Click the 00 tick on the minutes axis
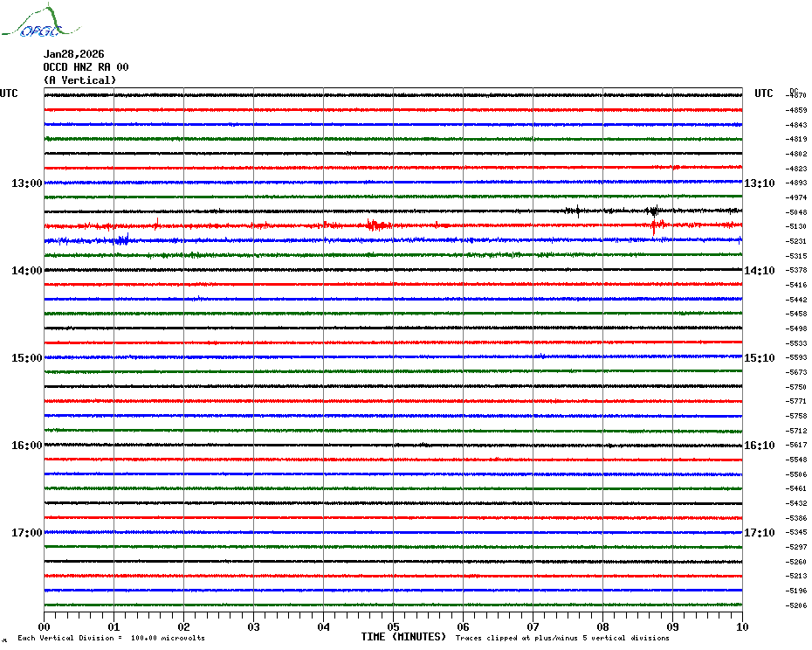812x650 pixels. [45, 626]
